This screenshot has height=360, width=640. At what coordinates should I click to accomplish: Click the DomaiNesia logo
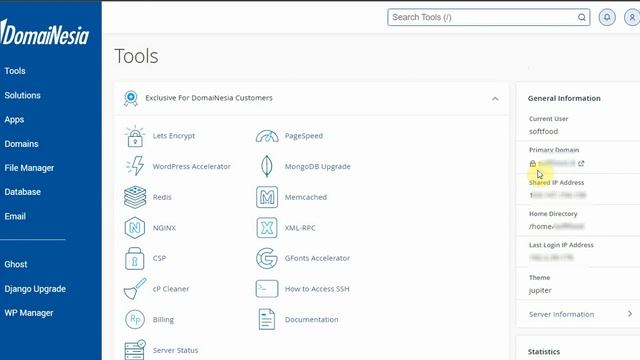[x=45, y=33]
